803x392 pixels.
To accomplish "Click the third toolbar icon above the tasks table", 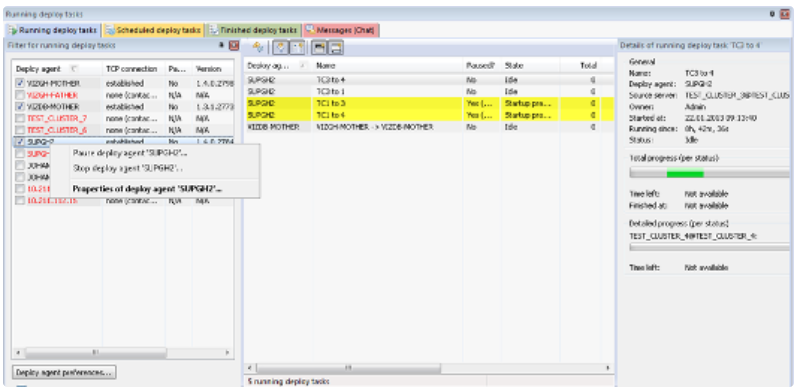I will click(297, 48).
